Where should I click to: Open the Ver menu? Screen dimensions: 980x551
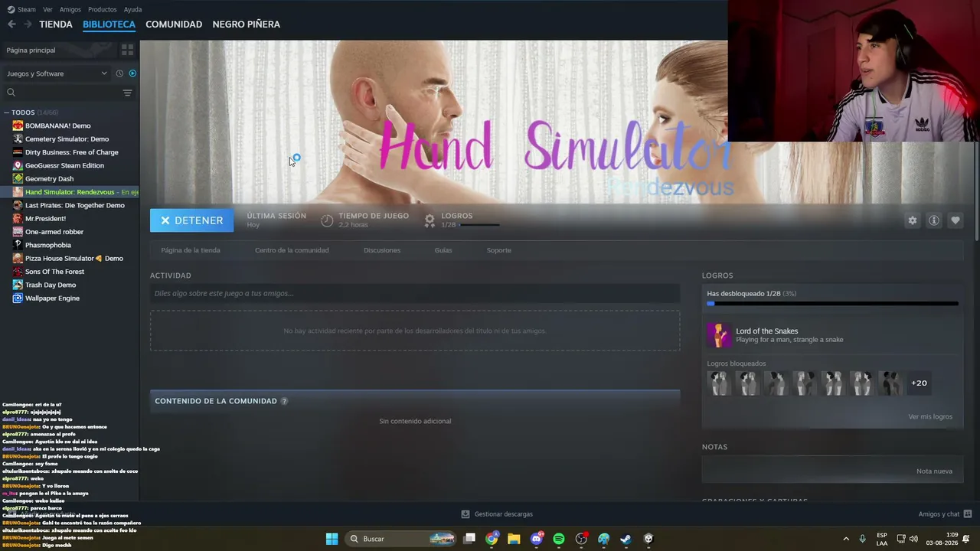pos(47,9)
